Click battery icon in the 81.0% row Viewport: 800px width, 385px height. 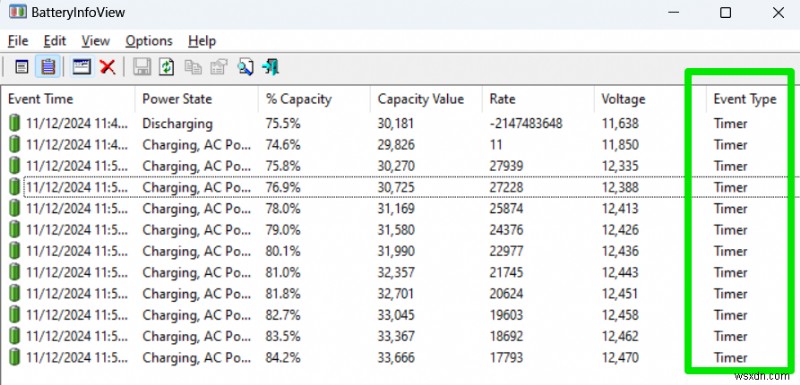point(15,272)
